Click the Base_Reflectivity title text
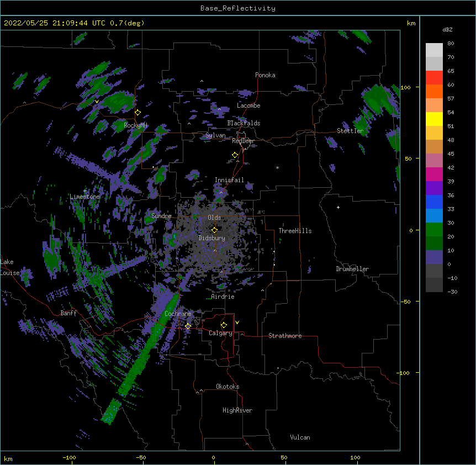 [238, 8]
